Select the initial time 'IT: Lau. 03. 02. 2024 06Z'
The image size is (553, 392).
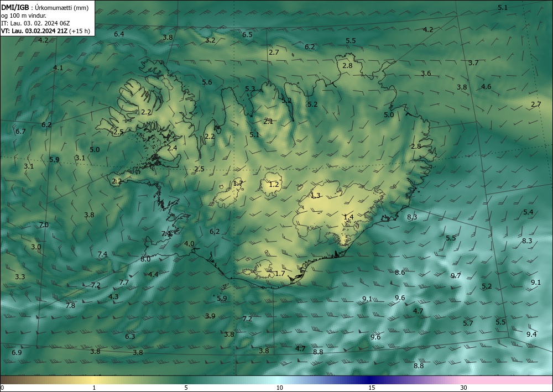tap(35, 23)
